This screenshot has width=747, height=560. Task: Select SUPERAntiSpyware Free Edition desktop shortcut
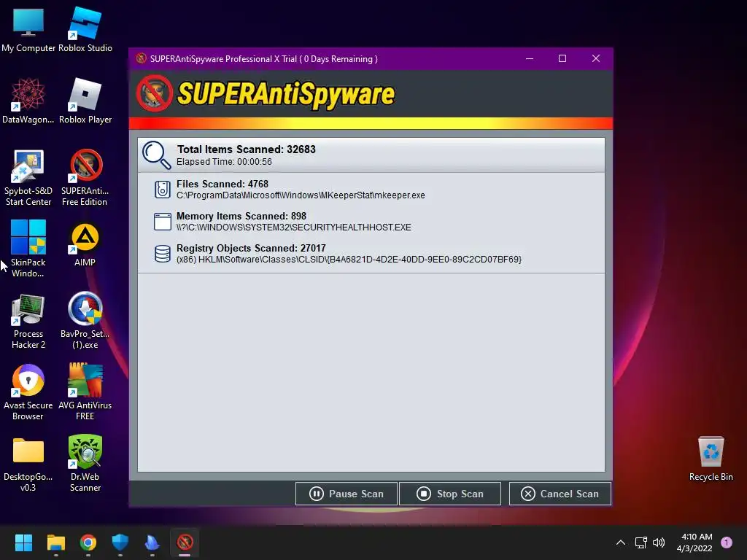pyautogui.click(x=85, y=178)
